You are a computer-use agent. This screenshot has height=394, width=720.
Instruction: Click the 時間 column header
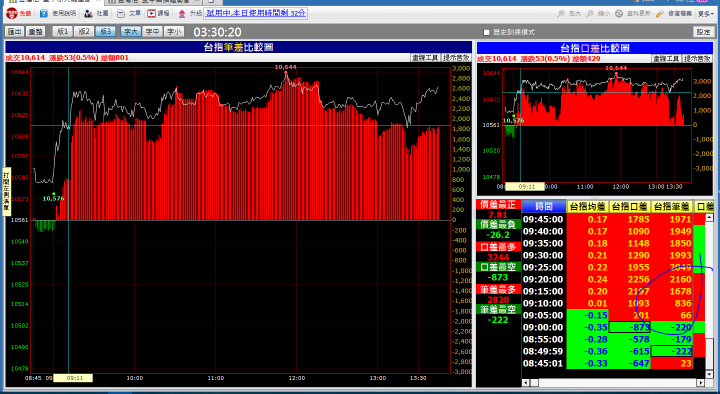(544, 207)
